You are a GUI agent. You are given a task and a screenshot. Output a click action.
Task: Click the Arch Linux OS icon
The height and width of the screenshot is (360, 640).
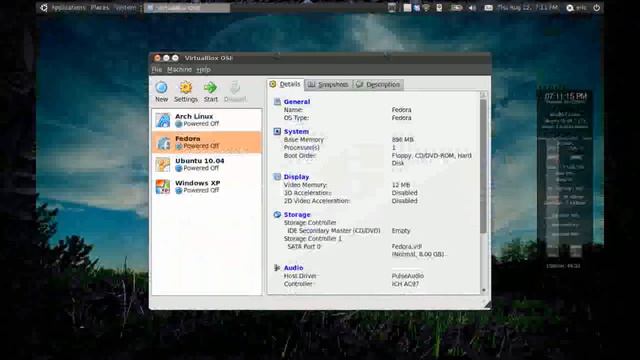click(x=162, y=120)
